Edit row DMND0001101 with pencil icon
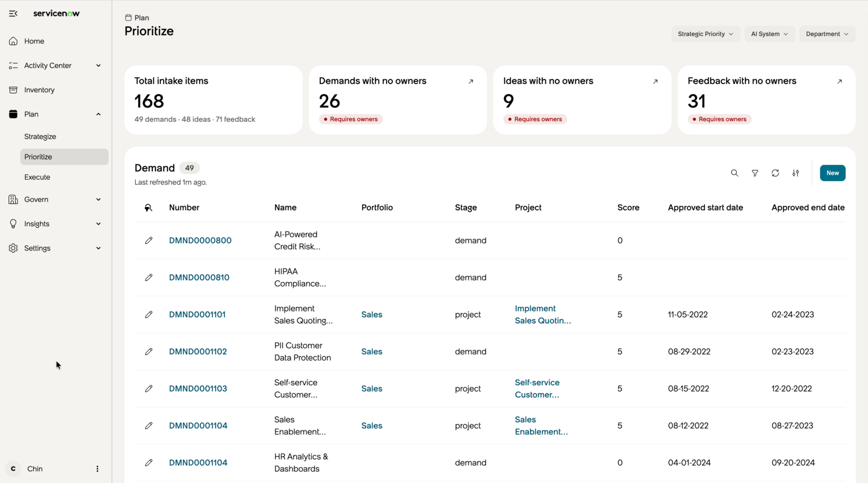868x483 pixels. point(148,314)
